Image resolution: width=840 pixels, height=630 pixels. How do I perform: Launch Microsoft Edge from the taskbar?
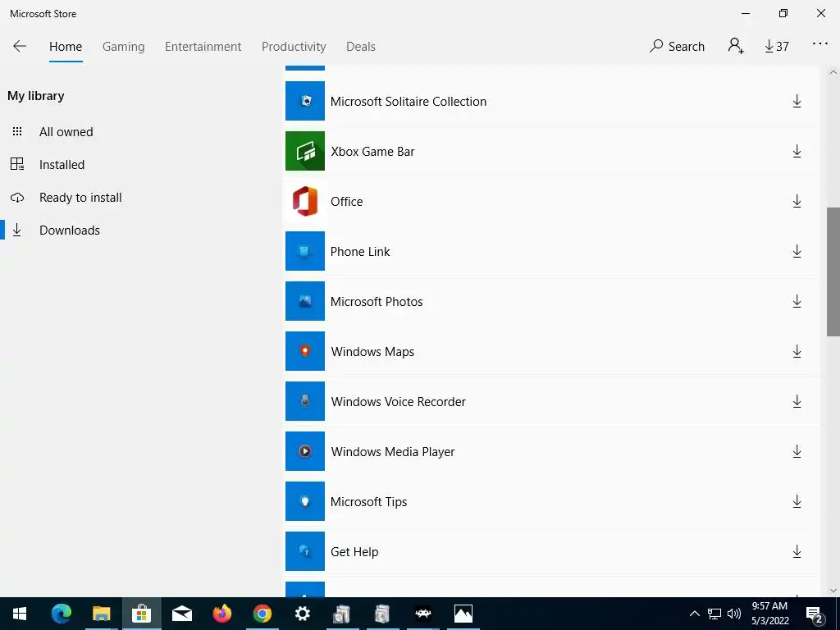(x=61, y=614)
